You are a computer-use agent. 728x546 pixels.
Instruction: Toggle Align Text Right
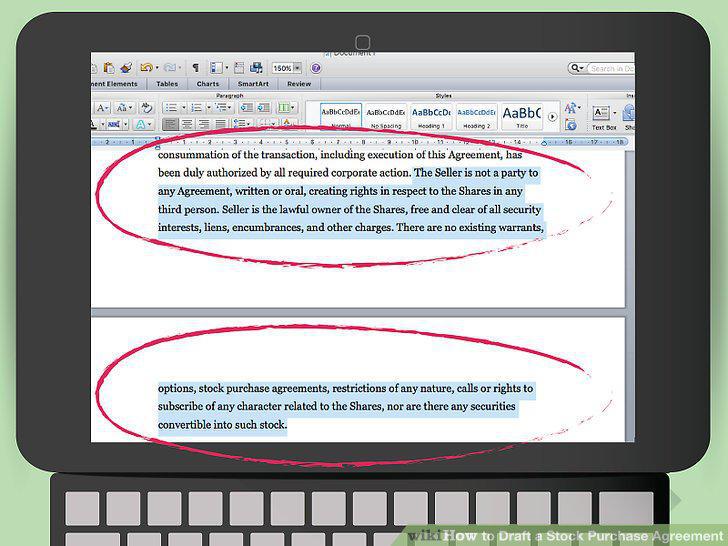tap(203, 124)
